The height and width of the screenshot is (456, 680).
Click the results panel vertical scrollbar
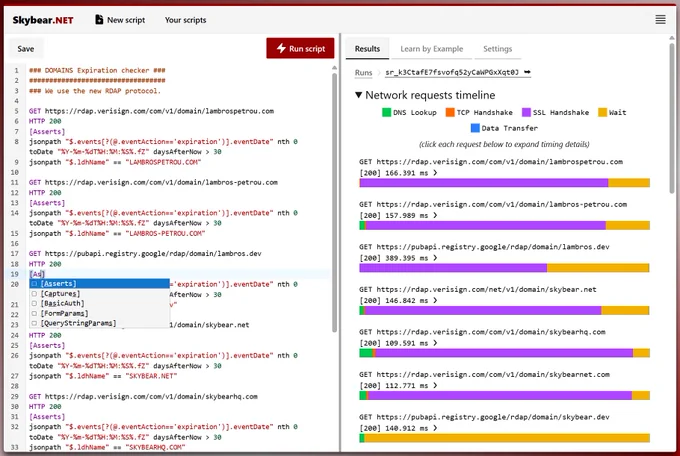[x=673, y=117]
